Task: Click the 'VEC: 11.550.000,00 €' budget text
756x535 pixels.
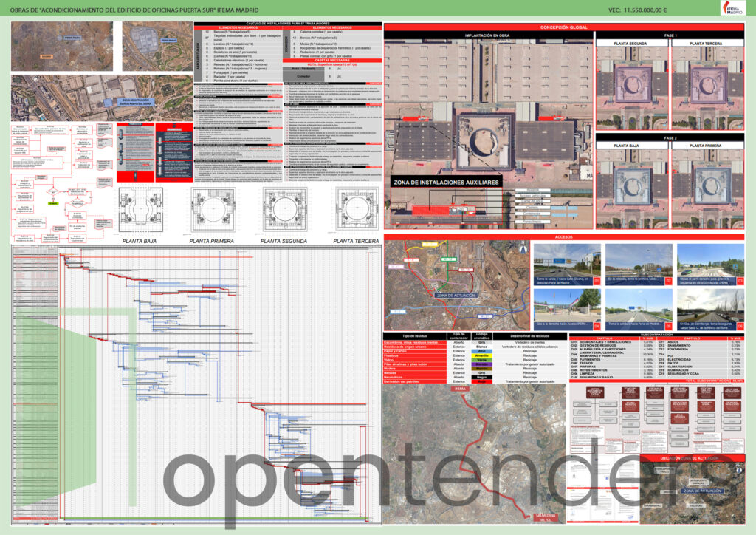Action: (x=637, y=10)
